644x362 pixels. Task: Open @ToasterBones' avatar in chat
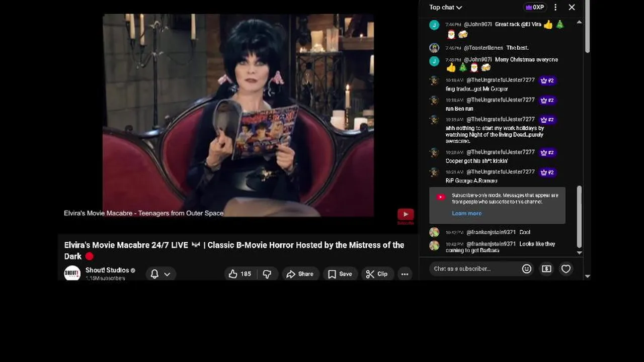tap(434, 48)
